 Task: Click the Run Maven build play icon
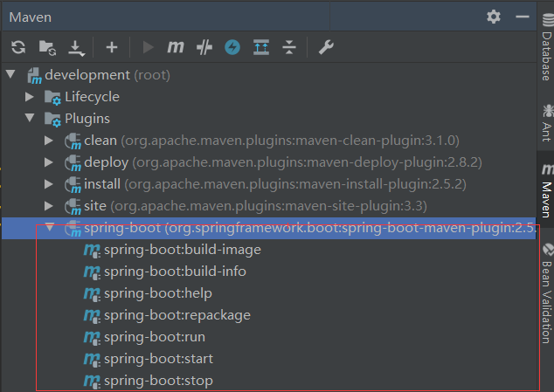coord(148,47)
